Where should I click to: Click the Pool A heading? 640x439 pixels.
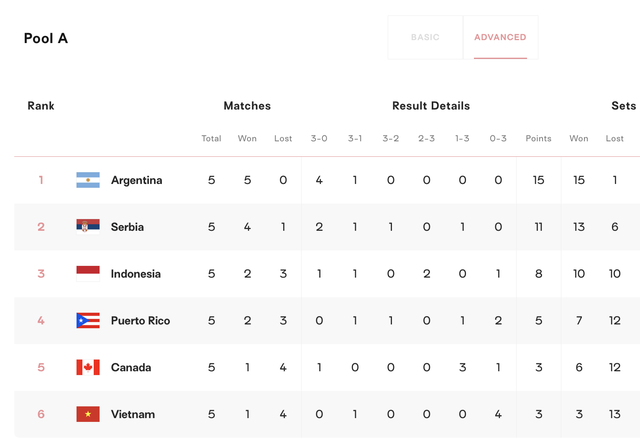[x=46, y=38]
